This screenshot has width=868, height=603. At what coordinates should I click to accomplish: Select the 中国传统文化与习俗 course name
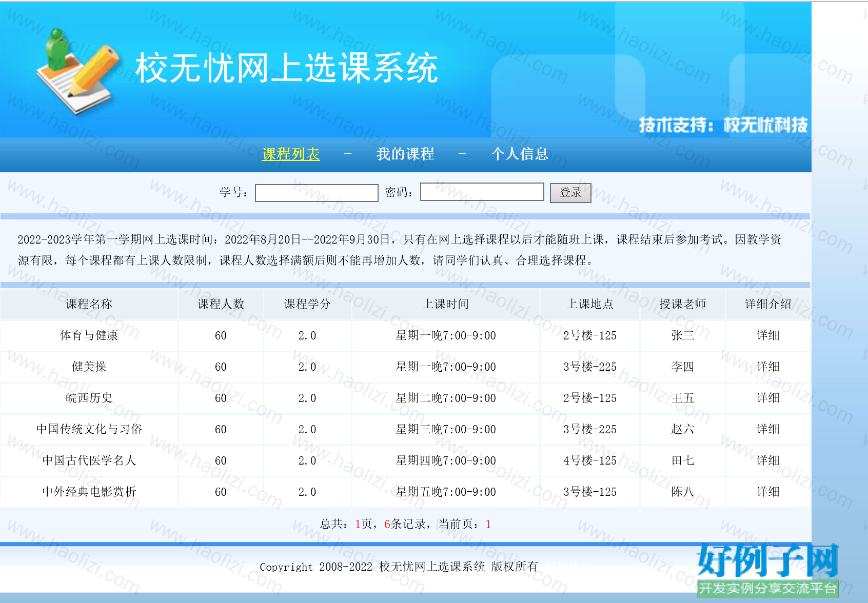89,429
